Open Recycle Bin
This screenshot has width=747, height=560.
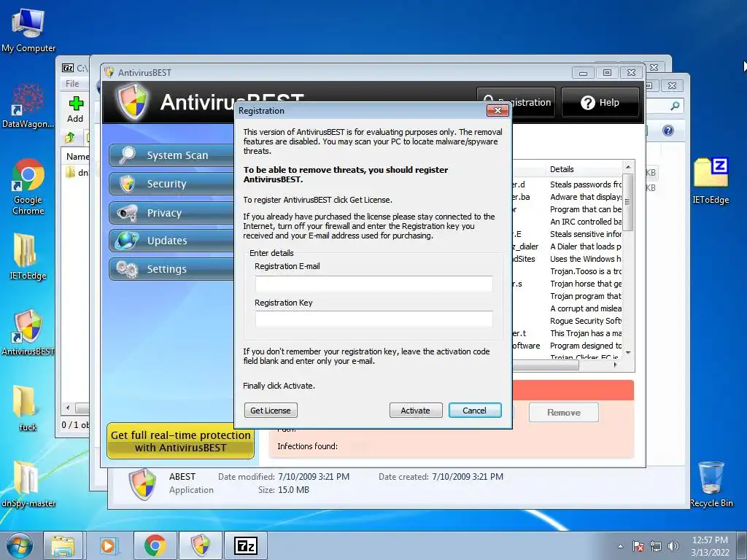[x=711, y=484]
